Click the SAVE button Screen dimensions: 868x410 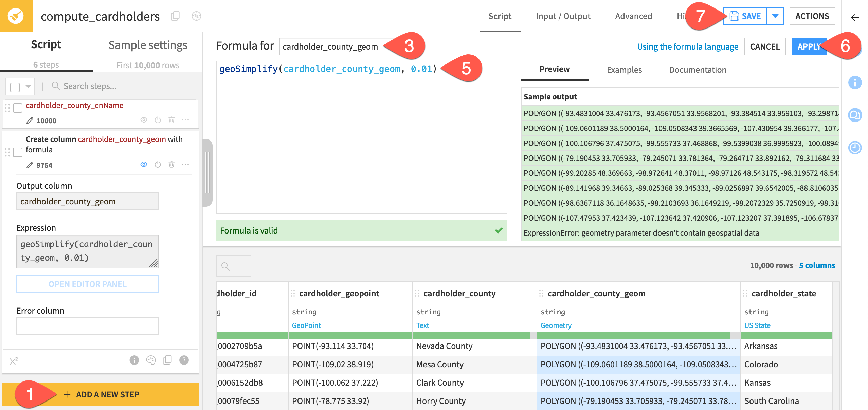click(745, 16)
